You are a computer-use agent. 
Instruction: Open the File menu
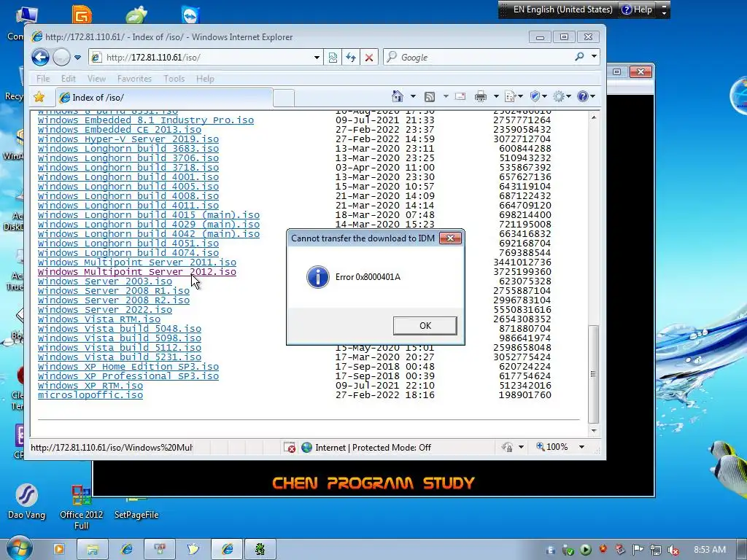43,79
